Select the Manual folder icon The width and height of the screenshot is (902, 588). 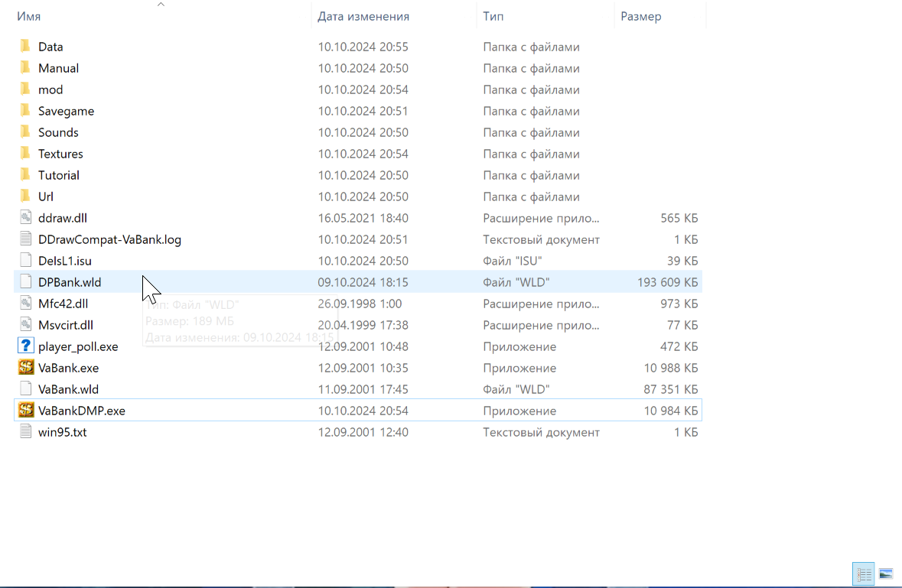click(25, 68)
